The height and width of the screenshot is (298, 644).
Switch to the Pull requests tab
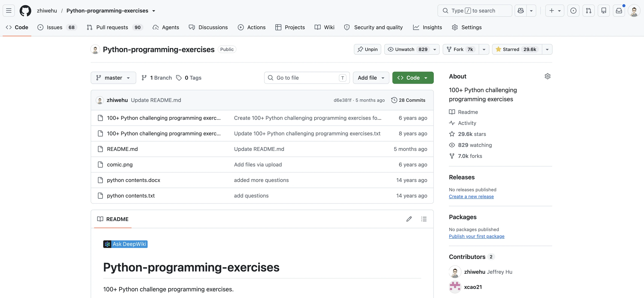click(x=115, y=27)
